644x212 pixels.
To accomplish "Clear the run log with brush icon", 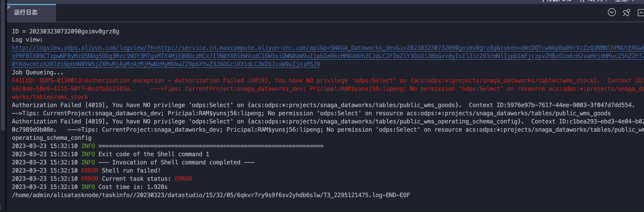I will coord(626,13).
